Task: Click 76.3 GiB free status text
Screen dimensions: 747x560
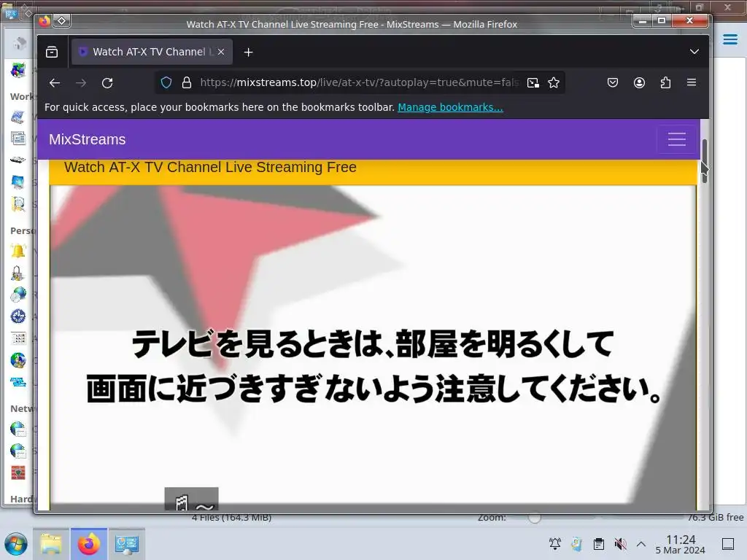Action: coord(716,518)
